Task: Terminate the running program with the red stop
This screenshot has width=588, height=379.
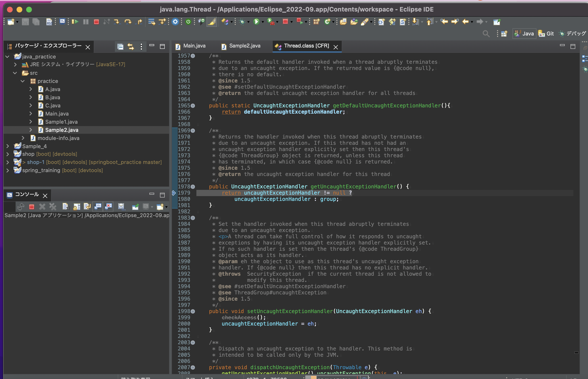Action: pos(96,22)
